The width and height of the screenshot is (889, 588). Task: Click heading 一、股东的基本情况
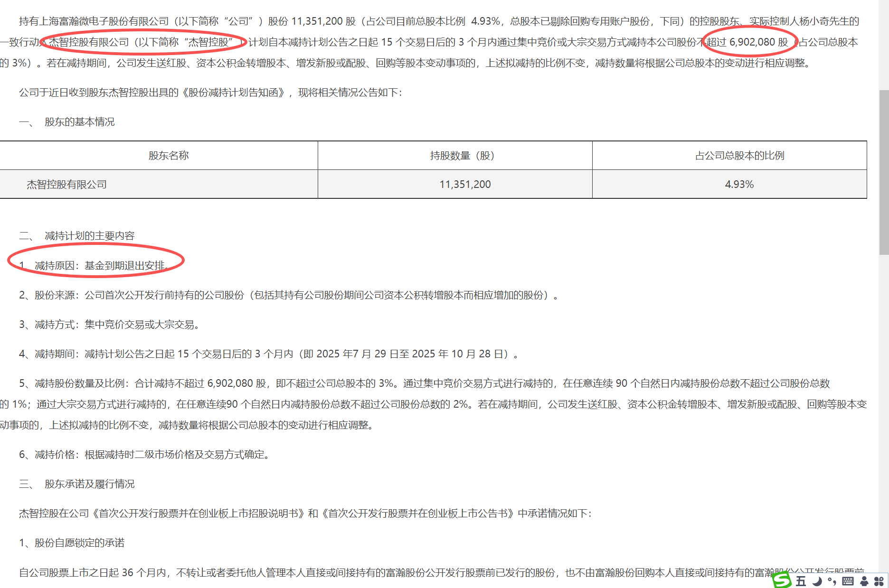[66, 122]
